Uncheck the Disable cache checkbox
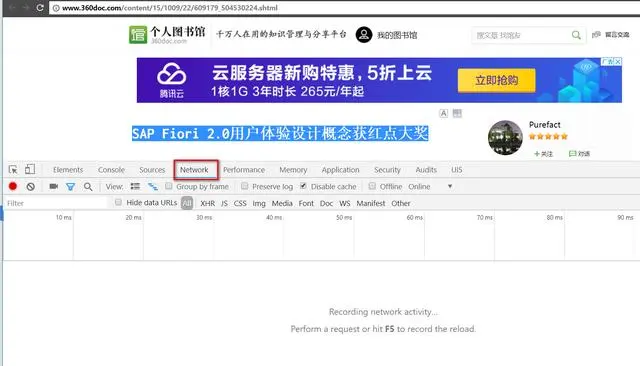640x366 pixels. click(x=303, y=186)
